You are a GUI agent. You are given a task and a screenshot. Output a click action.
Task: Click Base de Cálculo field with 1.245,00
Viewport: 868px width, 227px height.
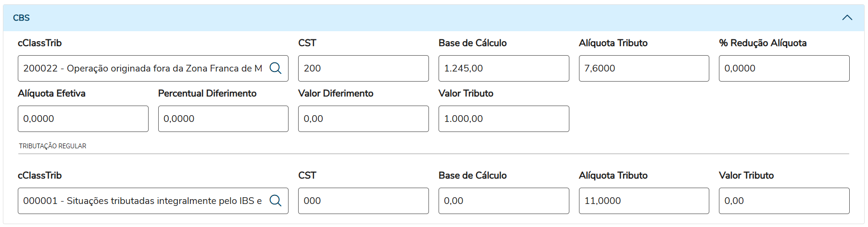coord(503,68)
